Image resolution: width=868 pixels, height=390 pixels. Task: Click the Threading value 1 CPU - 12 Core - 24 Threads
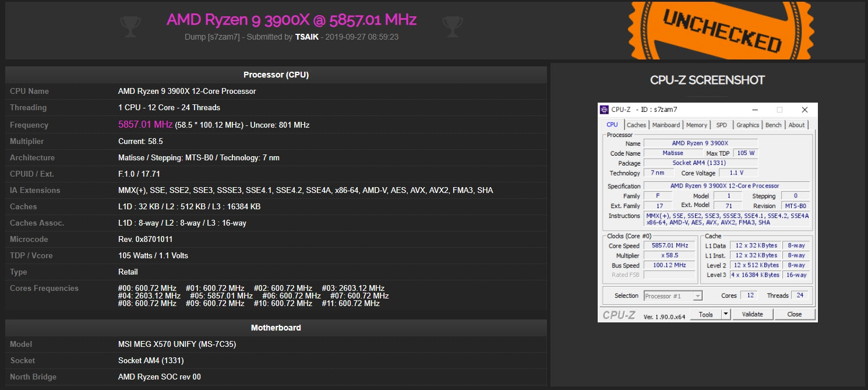pyautogui.click(x=169, y=107)
